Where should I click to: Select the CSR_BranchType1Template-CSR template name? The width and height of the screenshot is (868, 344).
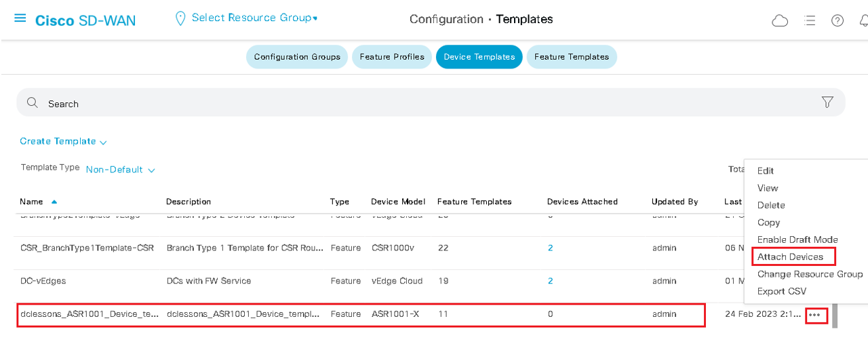pos(87,248)
